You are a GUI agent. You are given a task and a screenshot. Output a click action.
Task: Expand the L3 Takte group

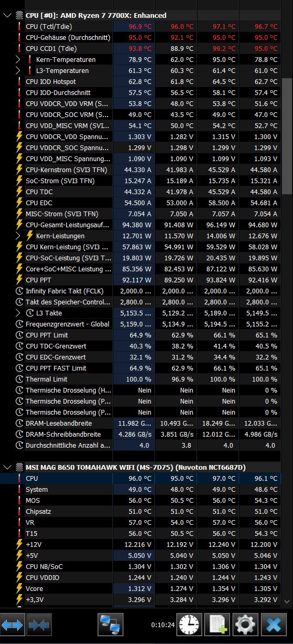[18, 313]
